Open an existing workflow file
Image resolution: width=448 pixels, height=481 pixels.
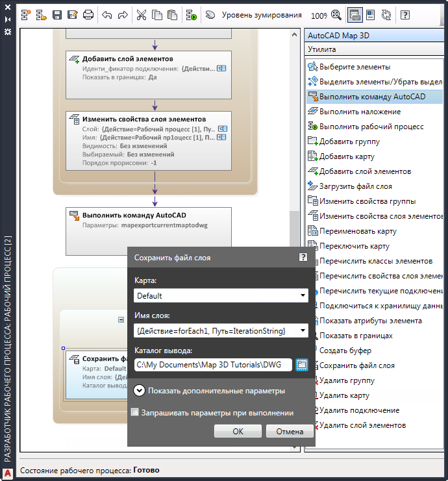(41, 15)
